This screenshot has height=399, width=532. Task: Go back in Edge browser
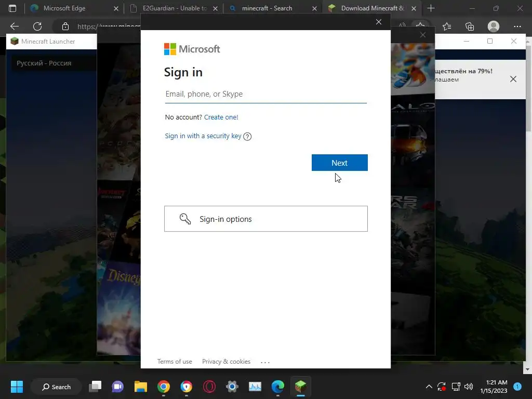tap(14, 26)
